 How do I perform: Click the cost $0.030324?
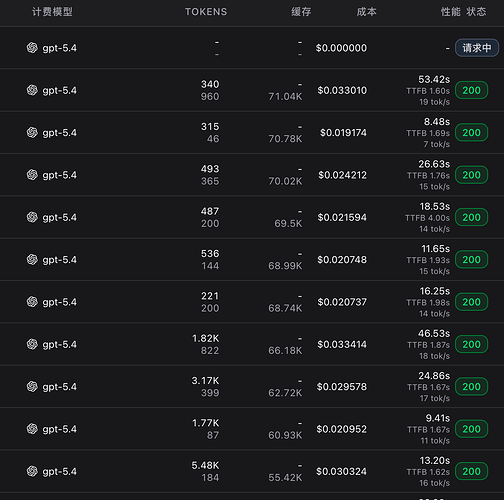[x=342, y=471]
